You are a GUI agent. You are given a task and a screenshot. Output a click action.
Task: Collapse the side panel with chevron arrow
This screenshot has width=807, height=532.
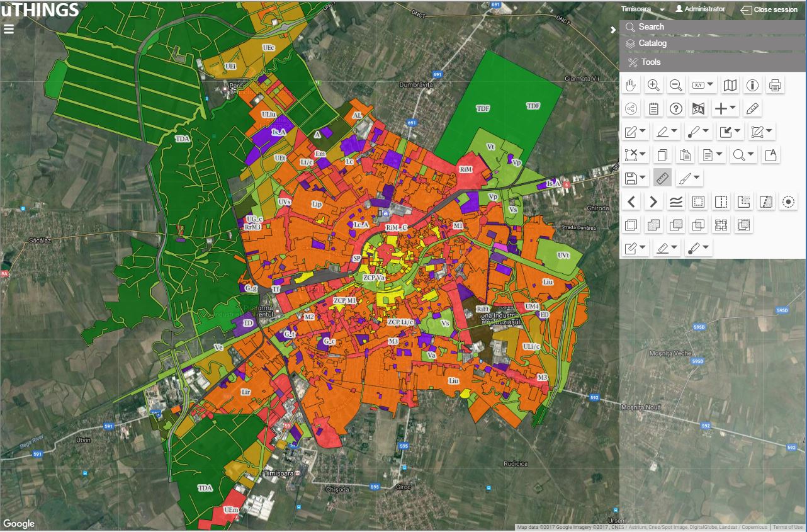pyautogui.click(x=613, y=30)
